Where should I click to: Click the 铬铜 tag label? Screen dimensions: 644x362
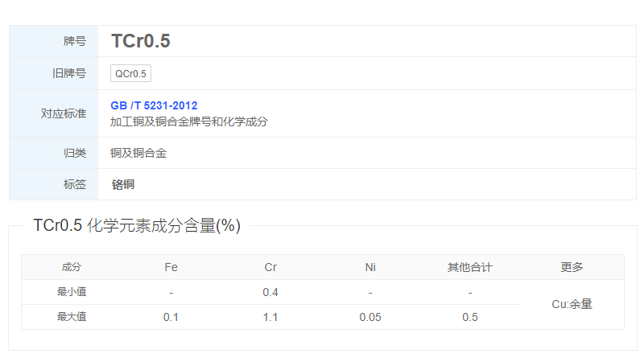(123, 185)
